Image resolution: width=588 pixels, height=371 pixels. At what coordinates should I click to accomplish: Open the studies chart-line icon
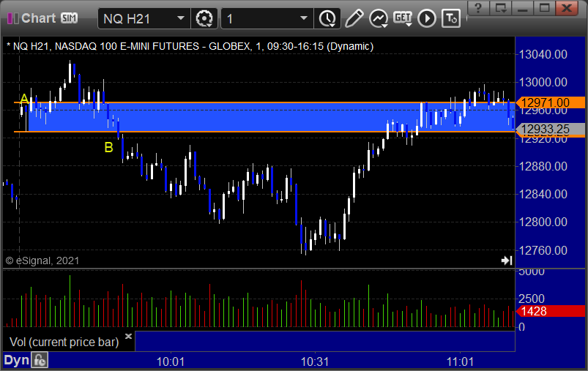pyautogui.click(x=379, y=18)
